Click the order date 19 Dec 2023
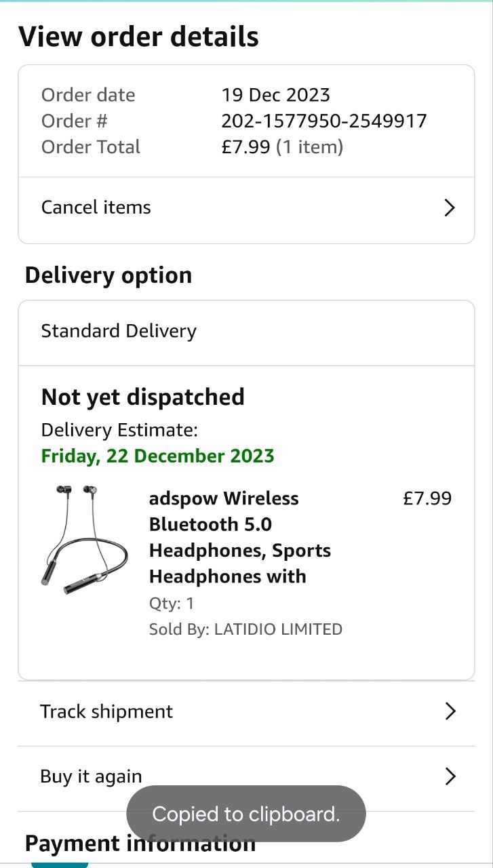Screen dimensions: 493x868 tap(275, 95)
